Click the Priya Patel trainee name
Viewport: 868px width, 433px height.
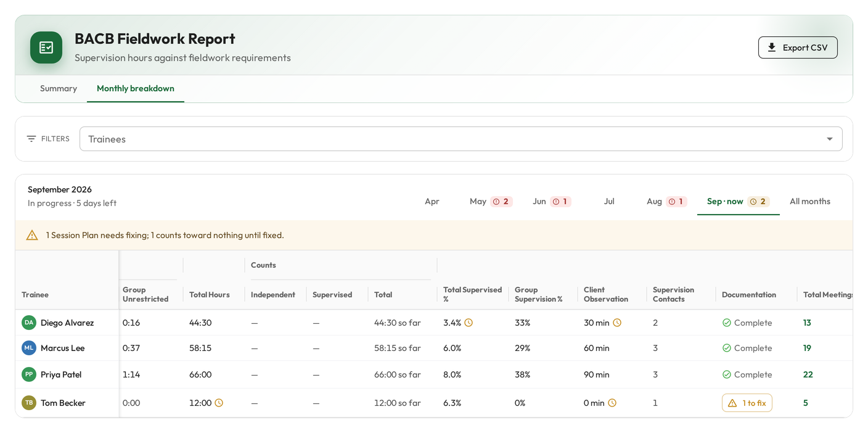(x=61, y=374)
